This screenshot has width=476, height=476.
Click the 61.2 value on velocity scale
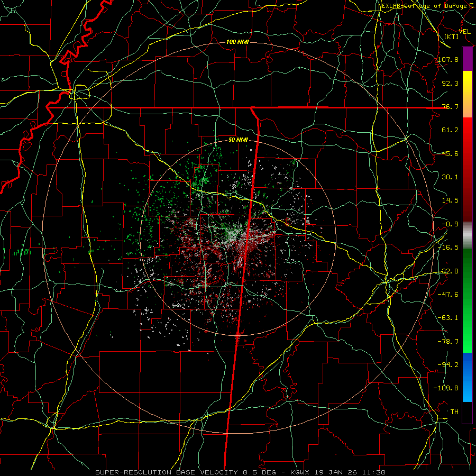tap(450, 130)
